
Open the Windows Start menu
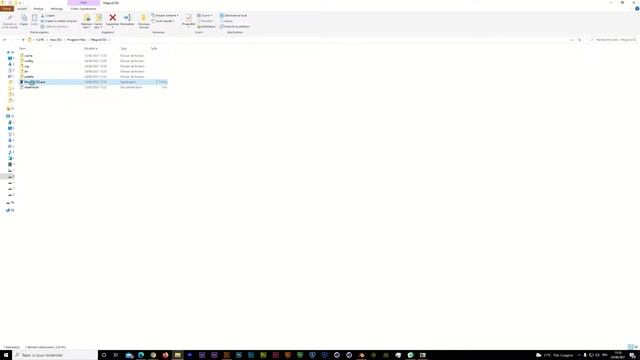6,355
